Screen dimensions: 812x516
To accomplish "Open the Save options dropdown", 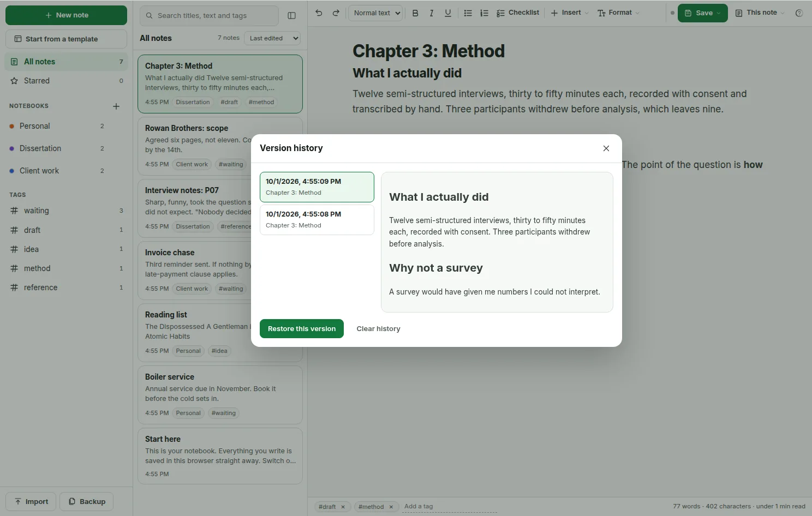I will [x=703, y=13].
